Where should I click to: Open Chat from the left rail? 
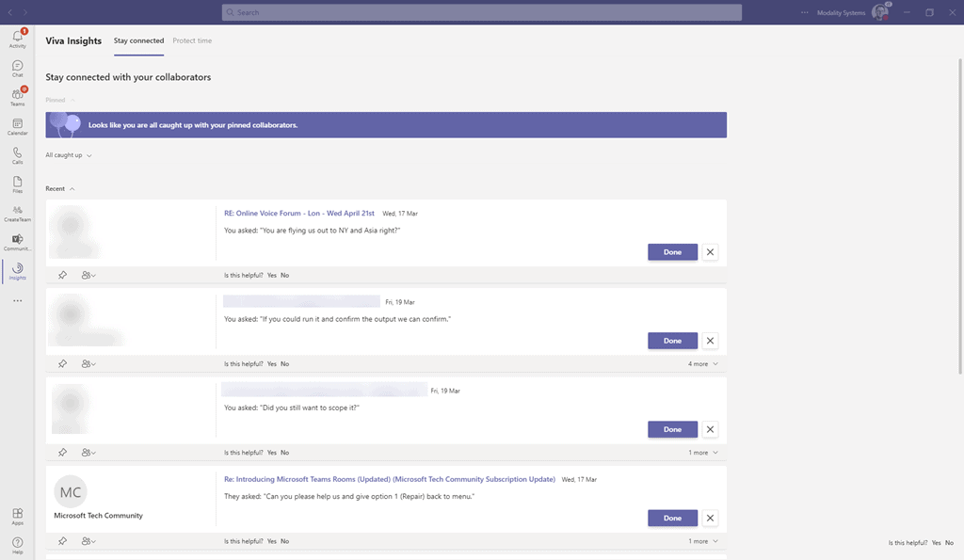click(17, 68)
